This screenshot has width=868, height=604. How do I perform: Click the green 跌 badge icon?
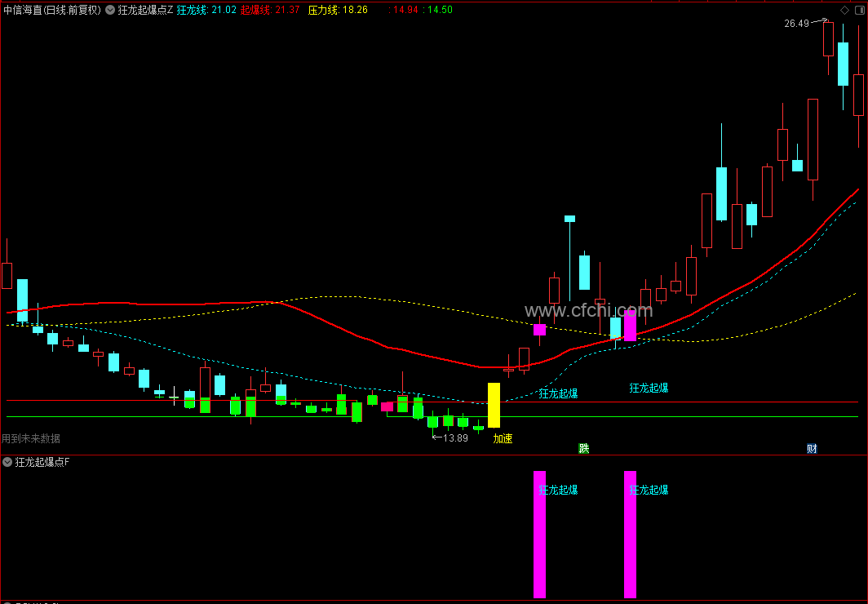pyautogui.click(x=584, y=448)
